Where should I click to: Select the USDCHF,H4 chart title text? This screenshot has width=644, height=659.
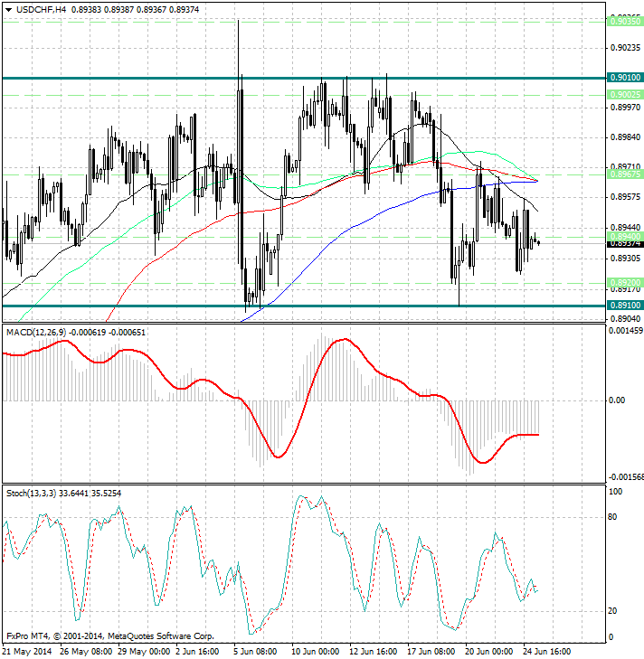click(x=41, y=10)
